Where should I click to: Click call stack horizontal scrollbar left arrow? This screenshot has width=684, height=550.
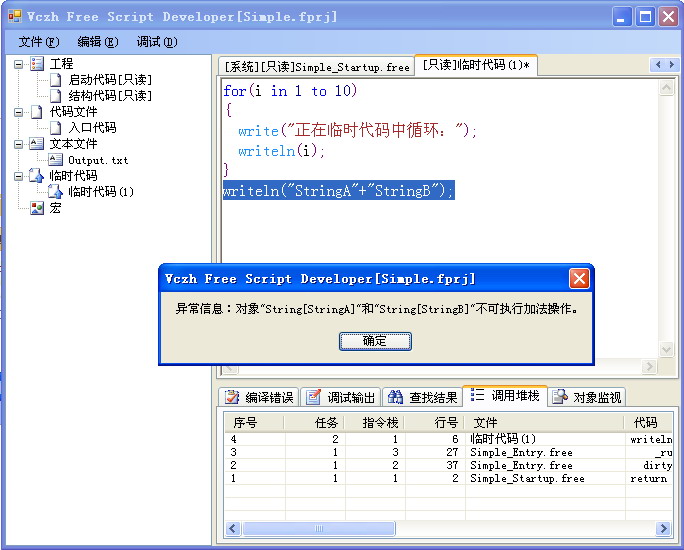coord(233,528)
